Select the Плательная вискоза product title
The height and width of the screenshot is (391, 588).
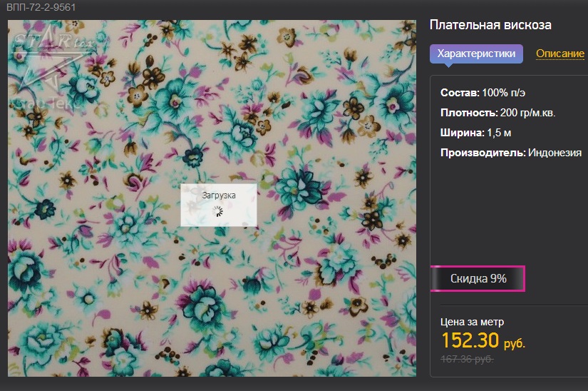[490, 25]
